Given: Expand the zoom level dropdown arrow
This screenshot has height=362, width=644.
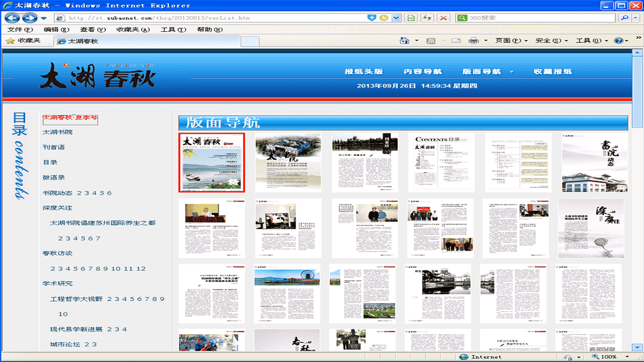Looking at the screenshot, I should coord(627,357).
